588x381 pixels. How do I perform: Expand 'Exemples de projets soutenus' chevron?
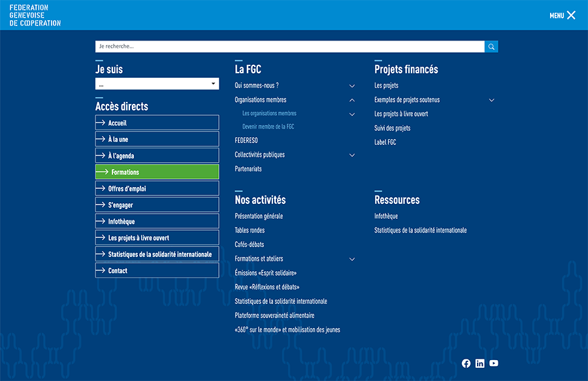[491, 100]
